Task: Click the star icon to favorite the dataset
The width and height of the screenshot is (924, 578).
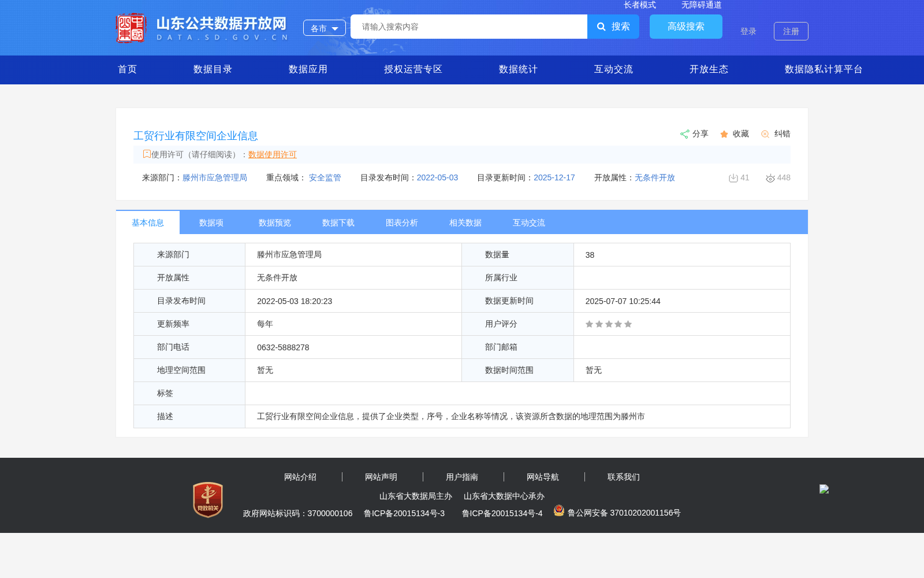Action: pyautogui.click(x=724, y=134)
